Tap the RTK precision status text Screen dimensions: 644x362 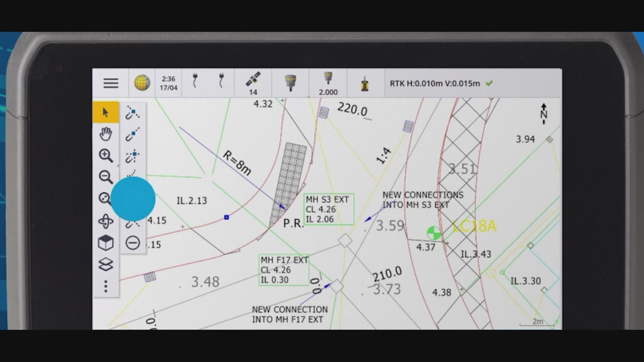pos(434,84)
